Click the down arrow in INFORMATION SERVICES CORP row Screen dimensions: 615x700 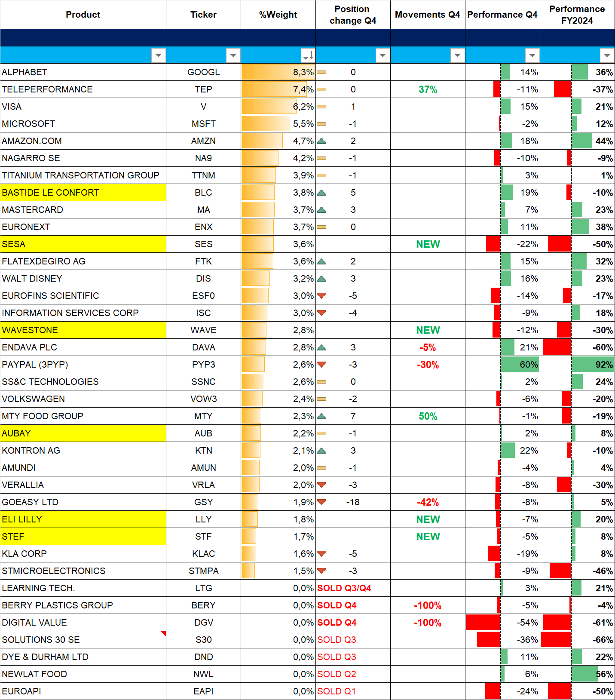point(321,313)
